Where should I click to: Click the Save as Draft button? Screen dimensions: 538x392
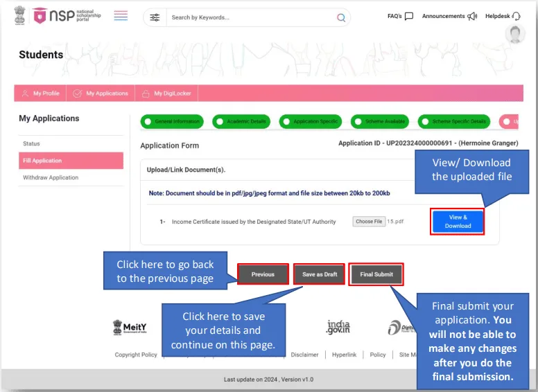[x=320, y=274]
